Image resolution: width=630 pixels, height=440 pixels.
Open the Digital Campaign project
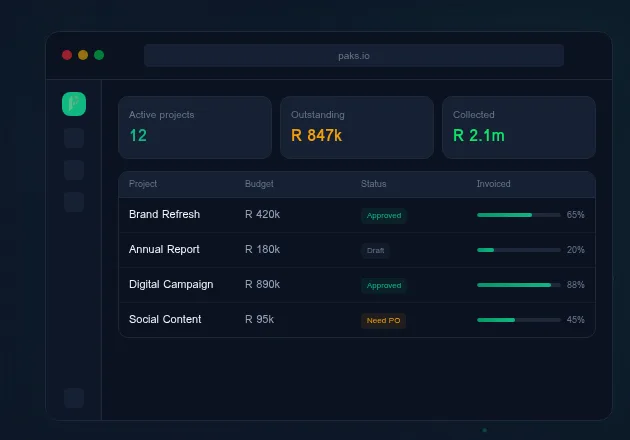click(171, 284)
